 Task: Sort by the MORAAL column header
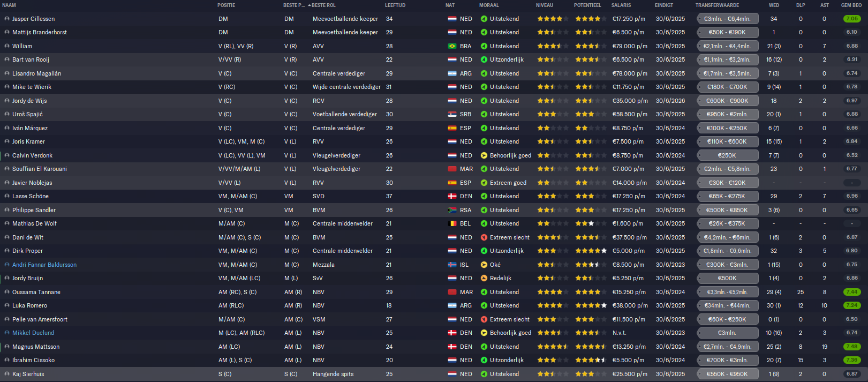tap(489, 5)
